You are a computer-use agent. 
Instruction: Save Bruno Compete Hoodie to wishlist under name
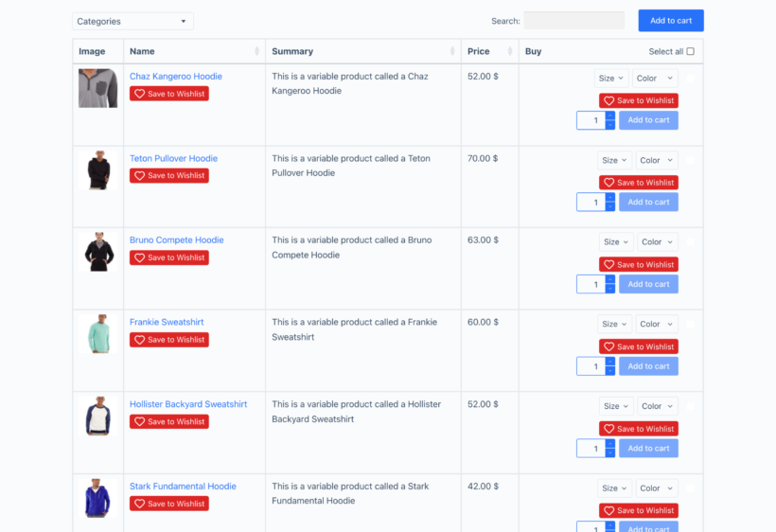pos(169,257)
